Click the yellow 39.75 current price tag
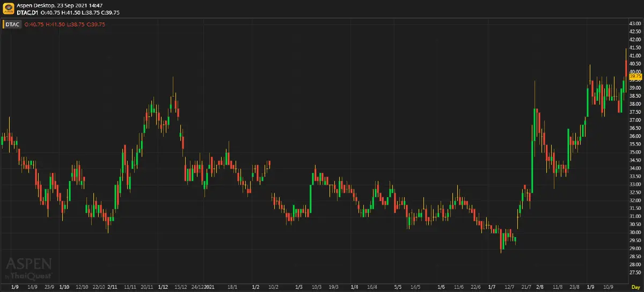 click(635, 76)
